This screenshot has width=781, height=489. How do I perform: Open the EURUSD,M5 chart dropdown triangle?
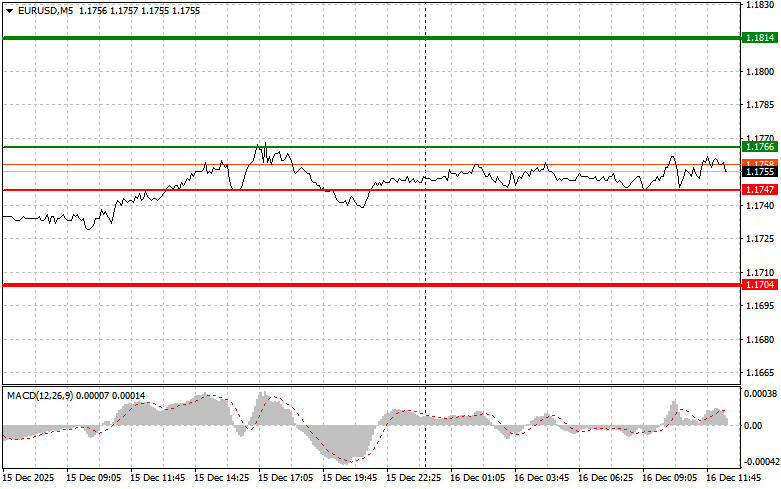[9, 11]
